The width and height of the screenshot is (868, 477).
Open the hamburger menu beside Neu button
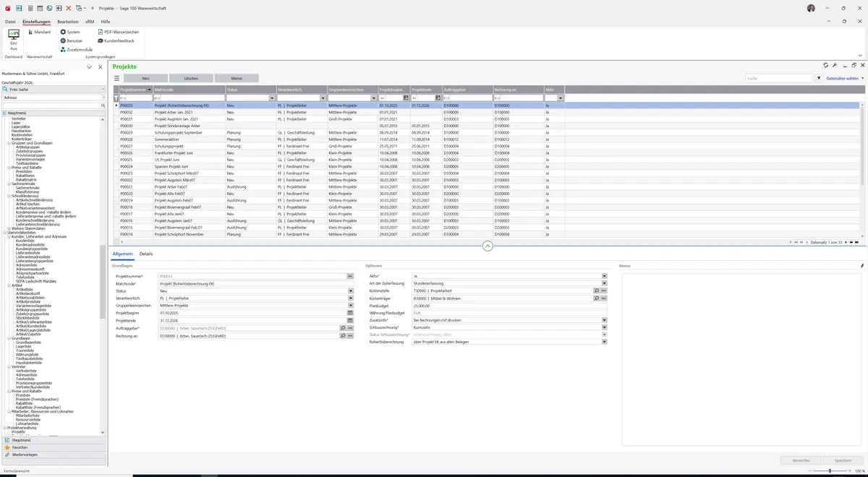point(116,78)
